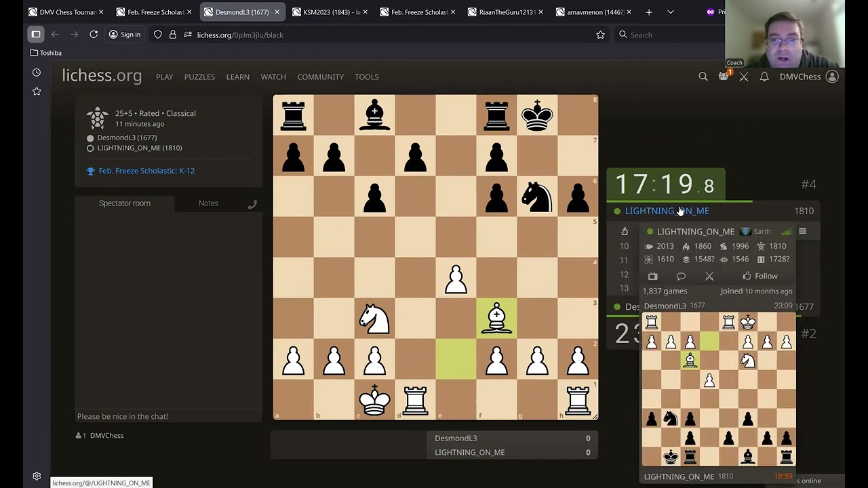Screen dimensions: 868x488
Task: Go forward in browser navigation
Action: [x=74, y=35]
